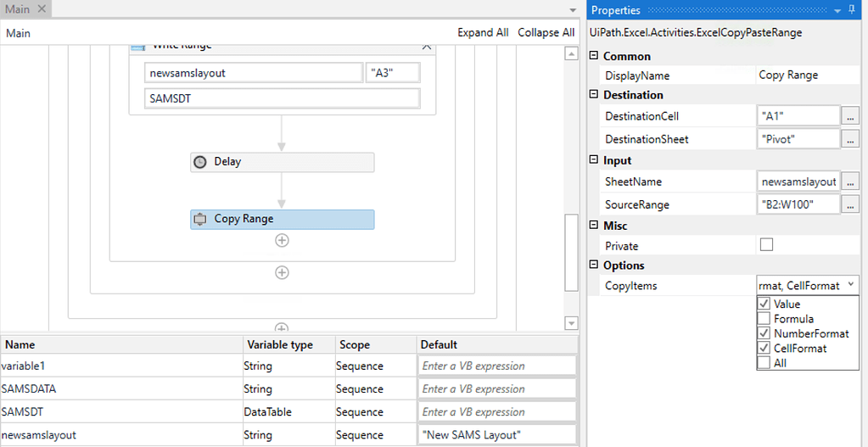The width and height of the screenshot is (868, 447).
Task: Edit the SheetName newsamslayout field
Action: tap(798, 182)
